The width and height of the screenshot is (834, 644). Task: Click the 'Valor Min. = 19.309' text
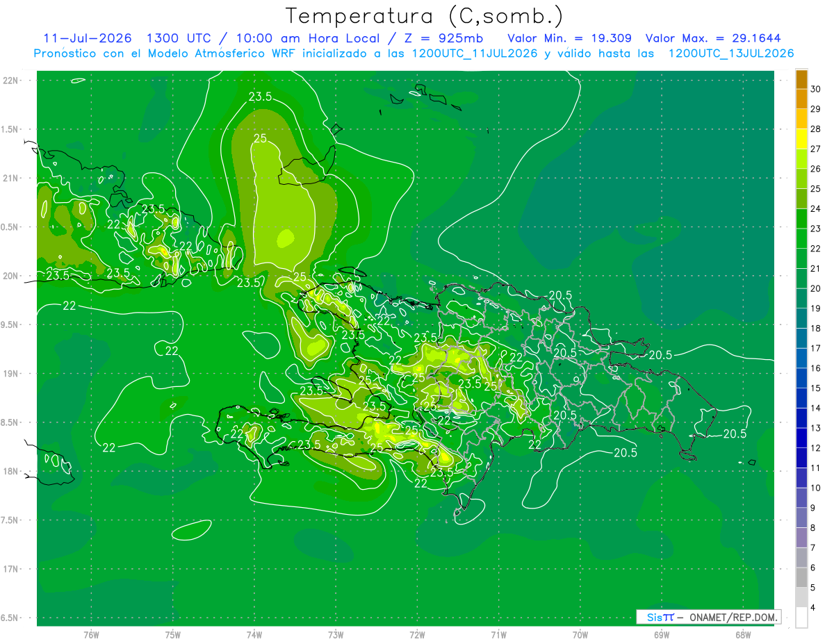pos(570,38)
